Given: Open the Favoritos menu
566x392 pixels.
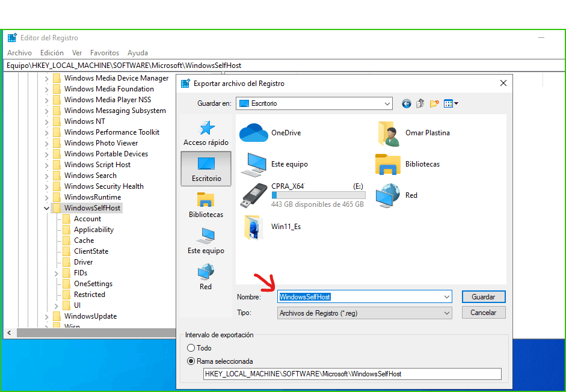Looking at the screenshot, I should [x=105, y=53].
